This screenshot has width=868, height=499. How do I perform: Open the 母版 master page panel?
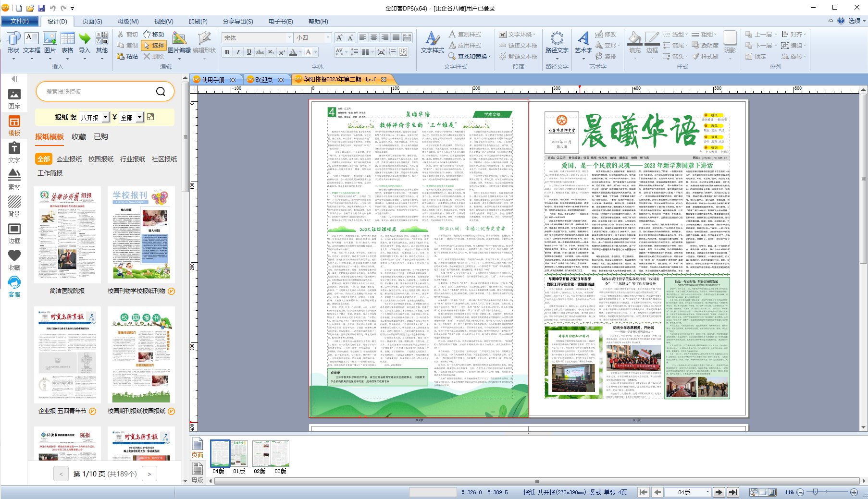click(198, 472)
